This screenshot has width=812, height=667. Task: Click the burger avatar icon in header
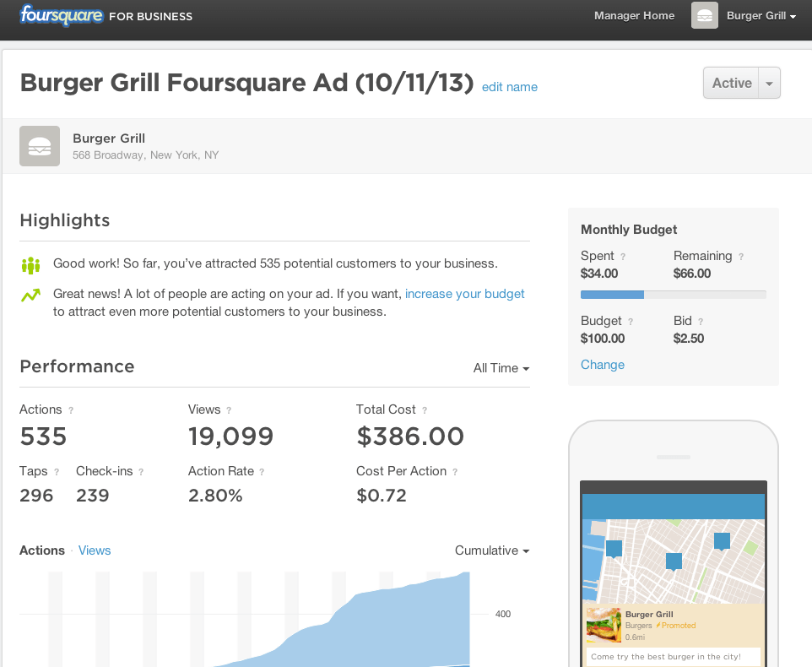click(x=704, y=15)
